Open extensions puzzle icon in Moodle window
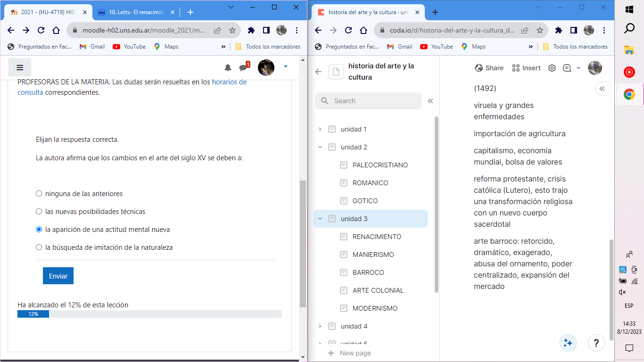Image resolution: width=644 pixels, height=362 pixels. pos(251,30)
